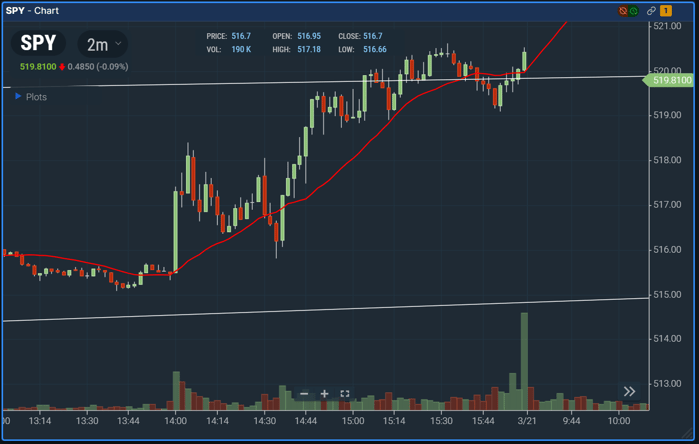This screenshot has height=444, width=699.
Task: Jump to latest bars with double-chevron
Action: (x=629, y=391)
